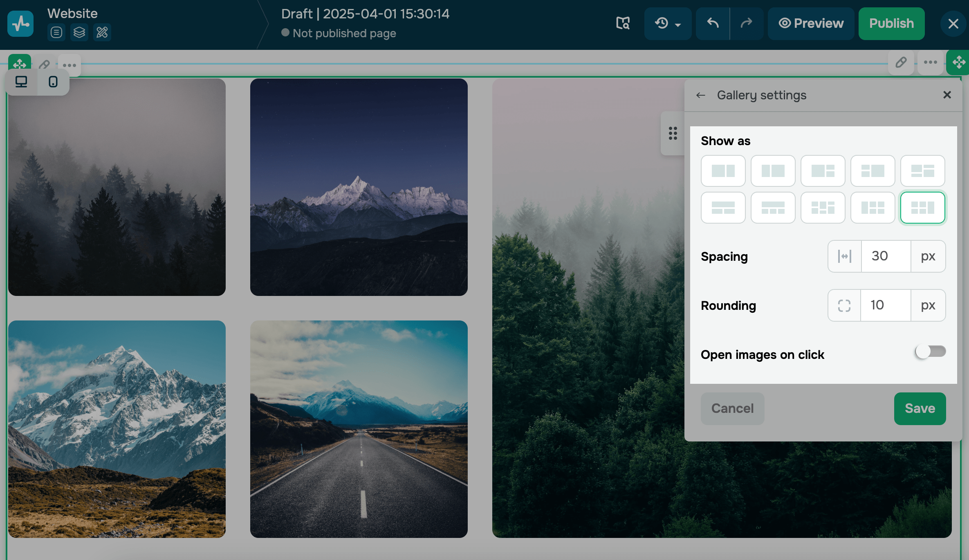
Task: Select the last layout in the top row
Action: [922, 171]
